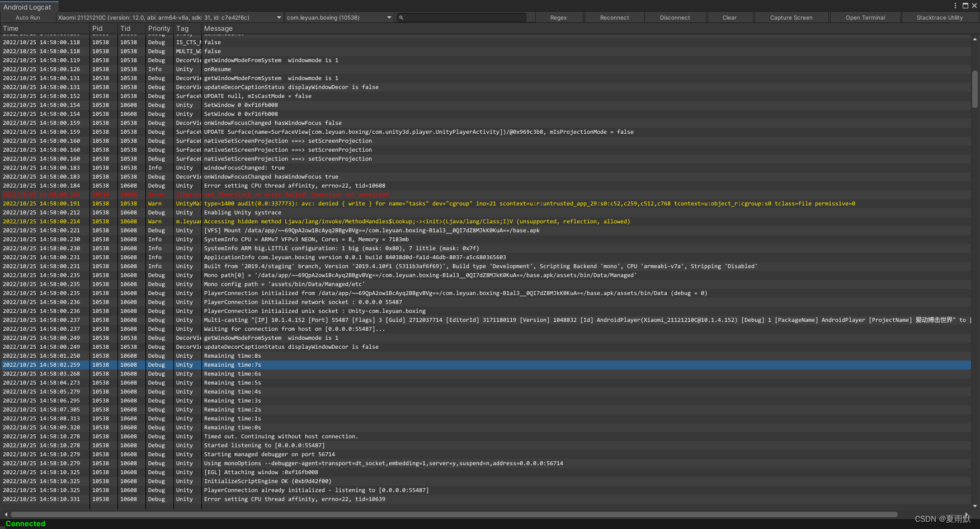The height and width of the screenshot is (529, 980).
Task: Click the vertical scrollbar thumb
Action: [975, 89]
